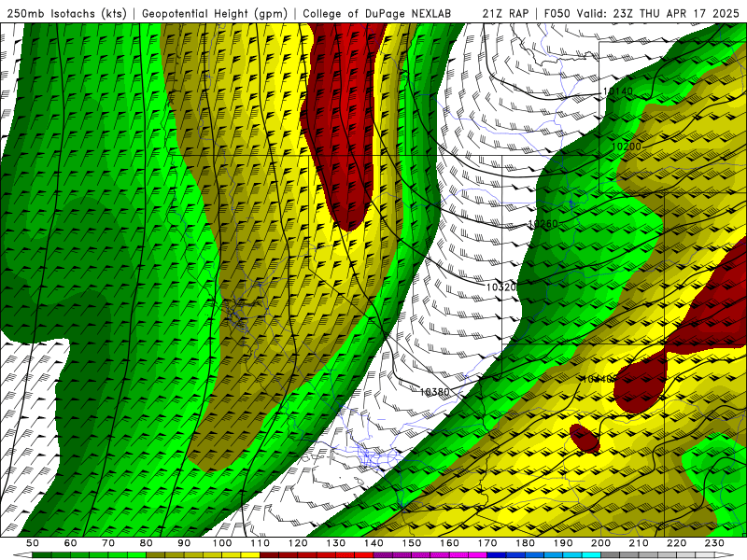Pick the cyan swatch just before 200
Screen dimensions: 747x560
(591, 555)
